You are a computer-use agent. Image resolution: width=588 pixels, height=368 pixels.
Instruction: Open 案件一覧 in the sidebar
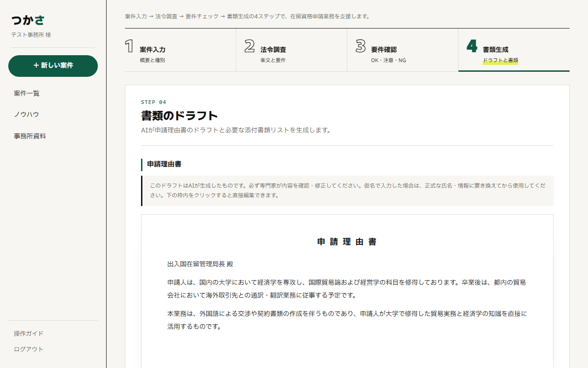click(x=27, y=93)
